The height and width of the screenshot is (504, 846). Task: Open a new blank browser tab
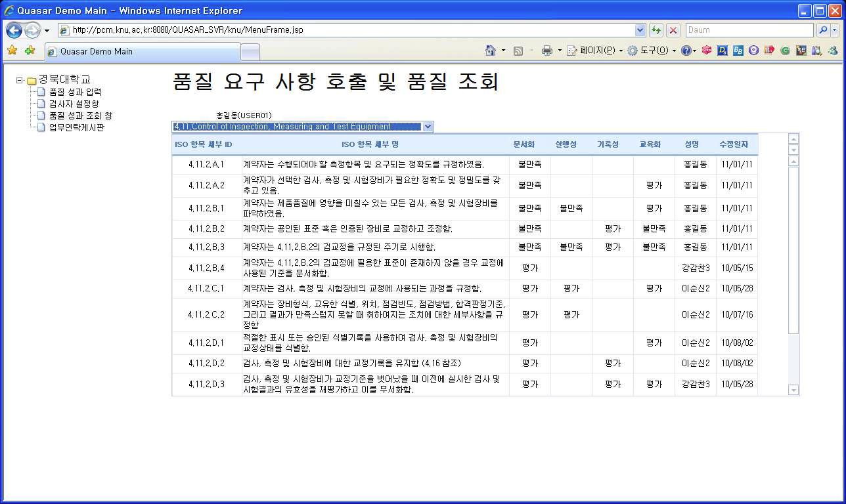tap(250, 52)
